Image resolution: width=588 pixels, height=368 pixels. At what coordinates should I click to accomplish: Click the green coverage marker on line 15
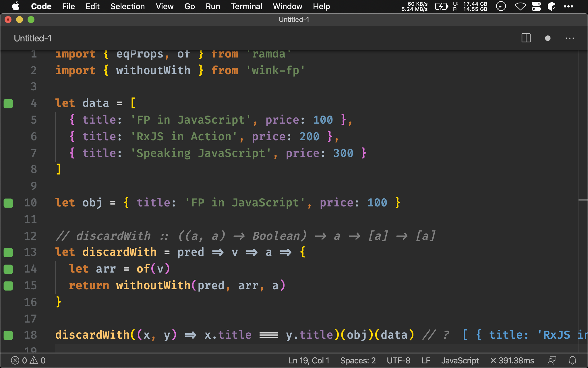(8, 286)
